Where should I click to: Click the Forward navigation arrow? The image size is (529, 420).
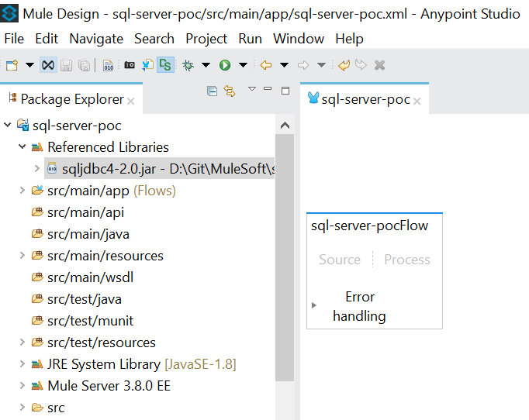click(303, 65)
